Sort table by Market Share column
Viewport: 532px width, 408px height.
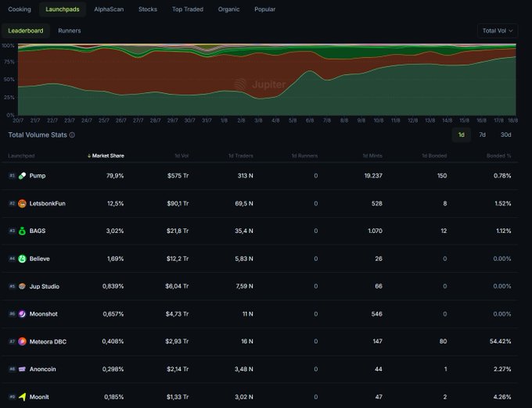[105, 156]
